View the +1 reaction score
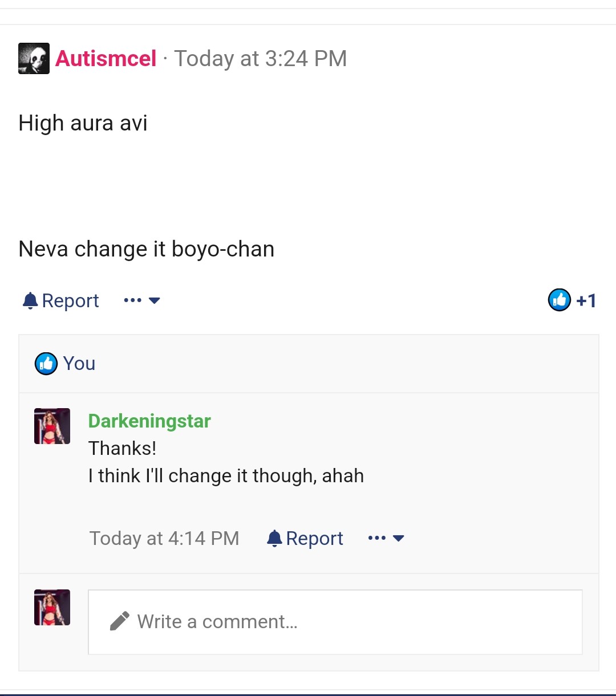The height and width of the screenshot is (696, 616). click(x=586, y=300)
